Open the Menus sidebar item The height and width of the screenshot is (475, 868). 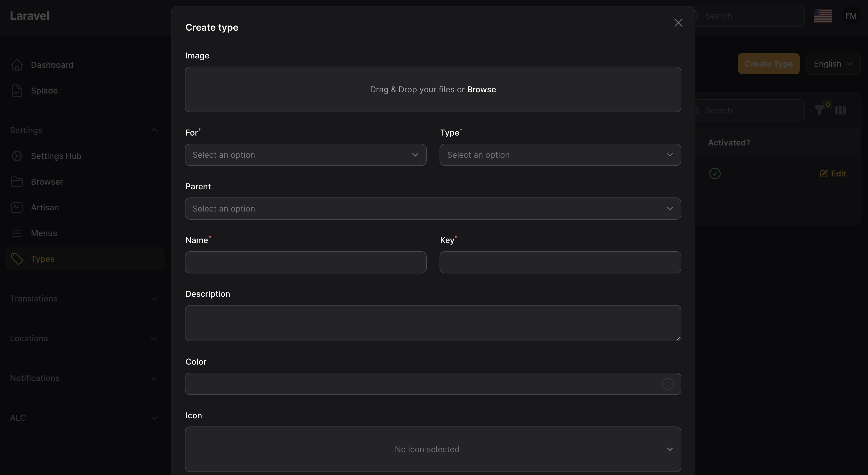[44, 233]
